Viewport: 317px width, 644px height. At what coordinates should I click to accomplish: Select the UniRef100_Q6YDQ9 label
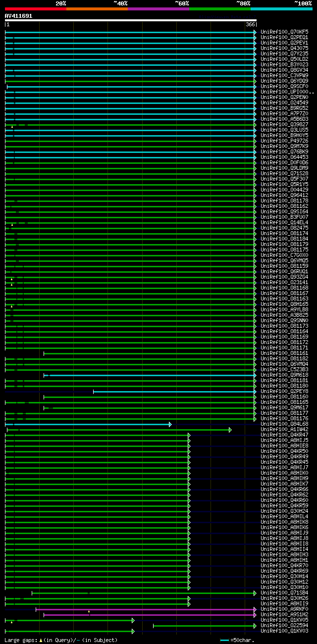[x=284, y=81]
